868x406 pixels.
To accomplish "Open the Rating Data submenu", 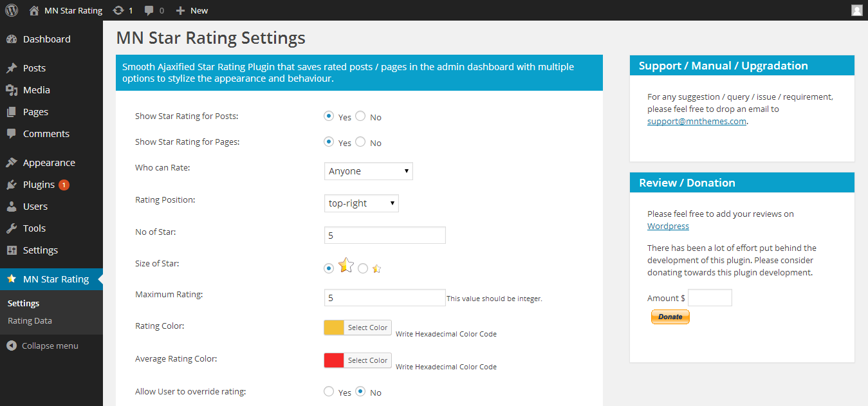I will (x=30, y=320).
